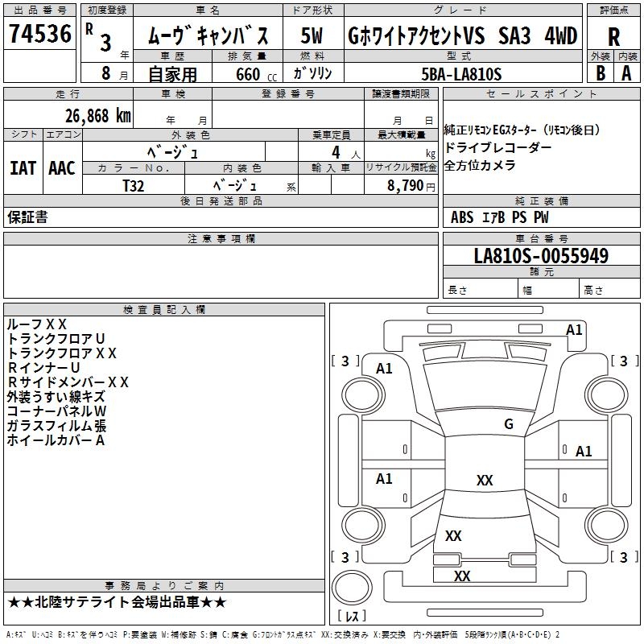Click A1 mark on the front bumper
The width and height of the screenshot is (644, 644).
[x=574, y=330]
